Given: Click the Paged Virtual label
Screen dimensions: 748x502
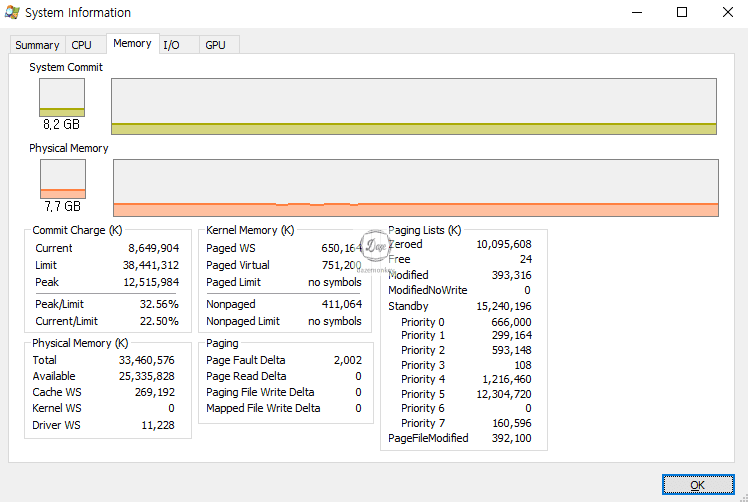Looking at the screenshot, I should [238, 265].
